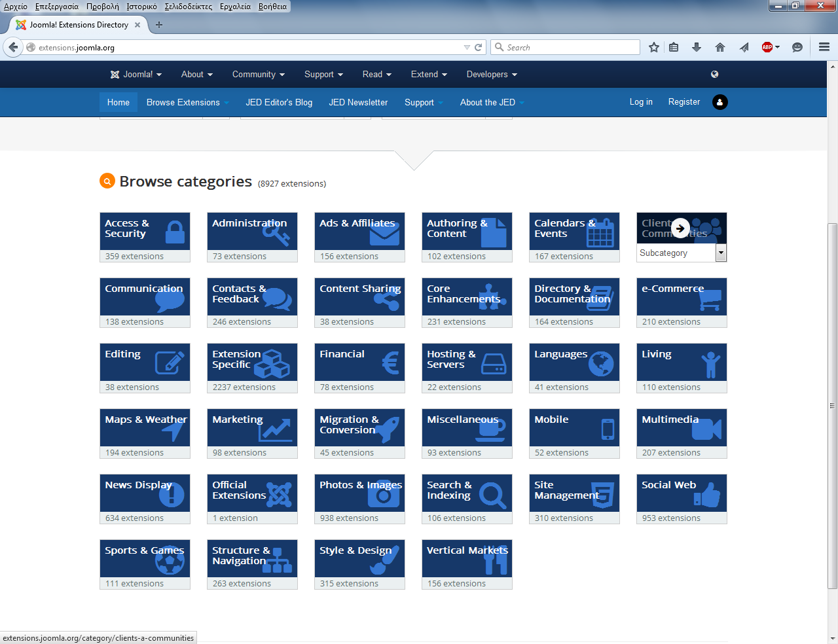This screenshot has width=838, height=644.
Task: Open the Εργαλεία browser menu
Action: tap(235, 6)
